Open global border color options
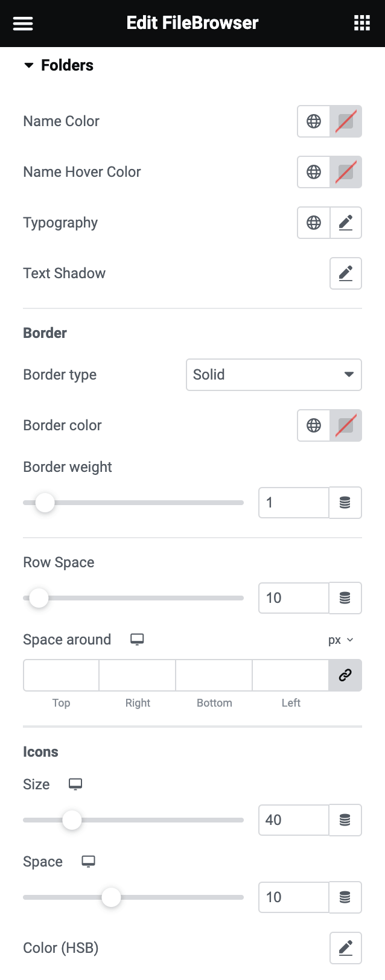 click(x=313, y=425)
